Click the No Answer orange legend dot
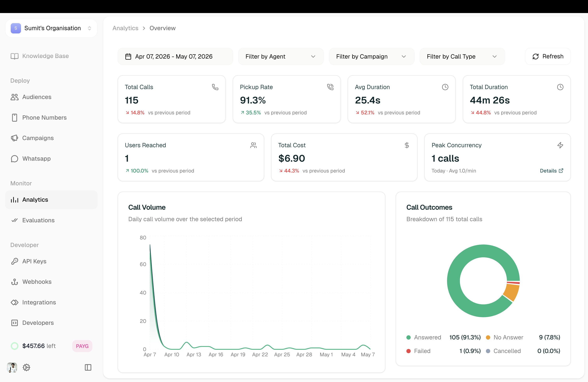 pyautogui.click(x=488, y=337)
